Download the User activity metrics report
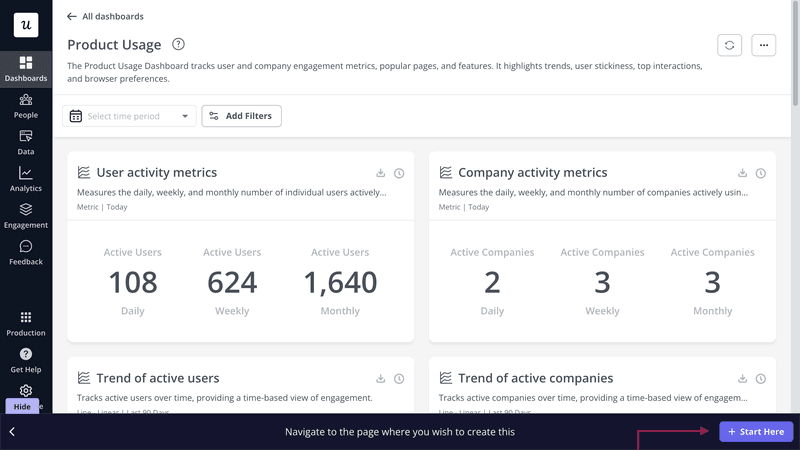 (x=381, y=173)
